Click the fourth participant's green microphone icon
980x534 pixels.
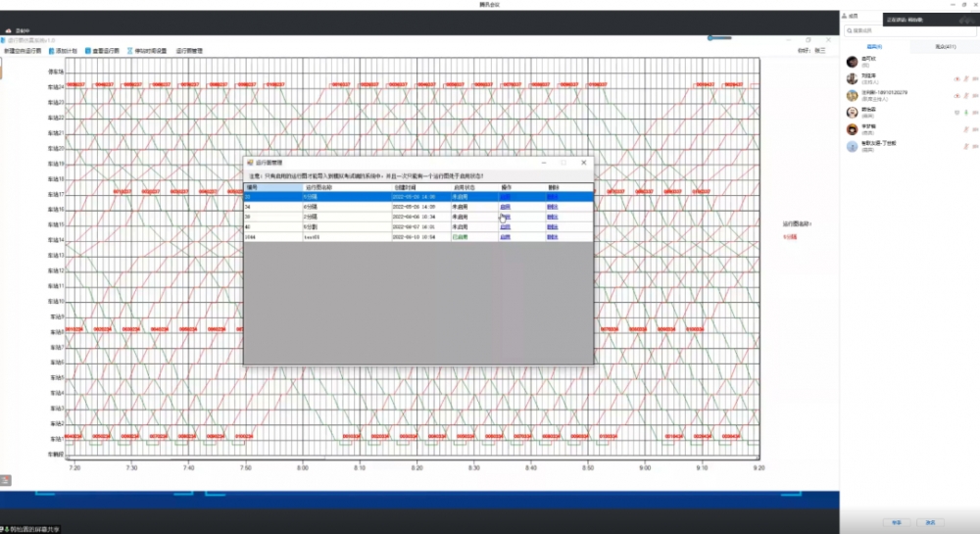(965, 113)
